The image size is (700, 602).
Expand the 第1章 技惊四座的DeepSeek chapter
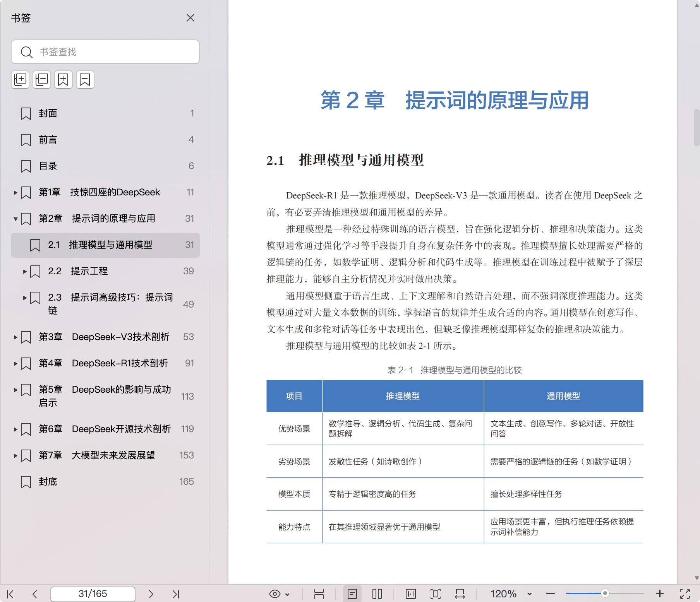(x=15, y=192)
